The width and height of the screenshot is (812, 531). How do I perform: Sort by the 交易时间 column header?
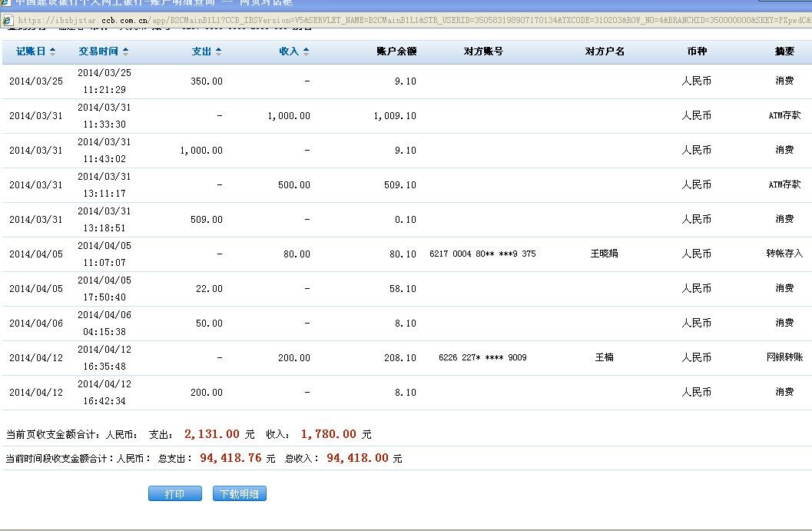click(x=98, y=51)
